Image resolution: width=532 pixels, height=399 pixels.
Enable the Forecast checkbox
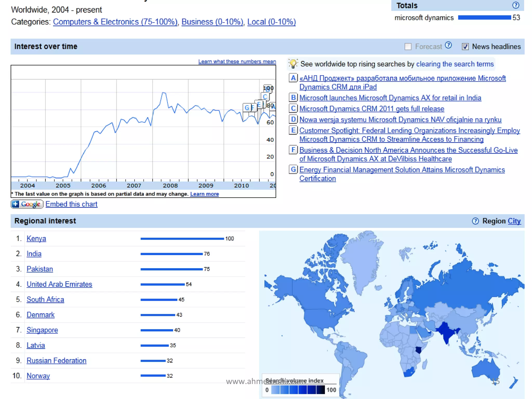point(408,47)
